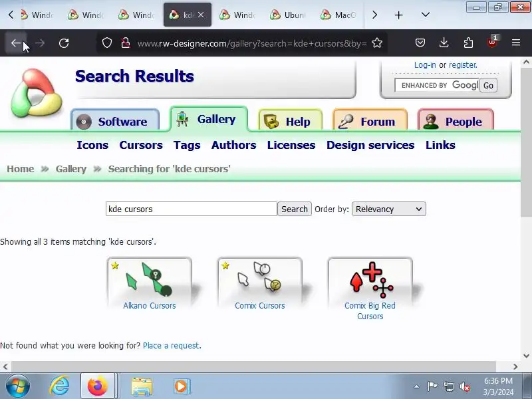Open the shield tracking protection icon

coord(107,43)
